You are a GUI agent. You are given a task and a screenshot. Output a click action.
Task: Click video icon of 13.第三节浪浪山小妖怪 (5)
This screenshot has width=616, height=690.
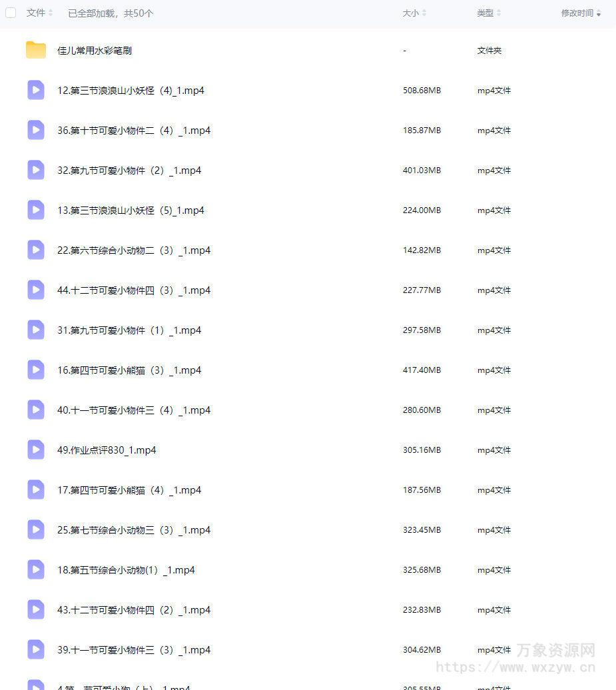click(36, 210)
